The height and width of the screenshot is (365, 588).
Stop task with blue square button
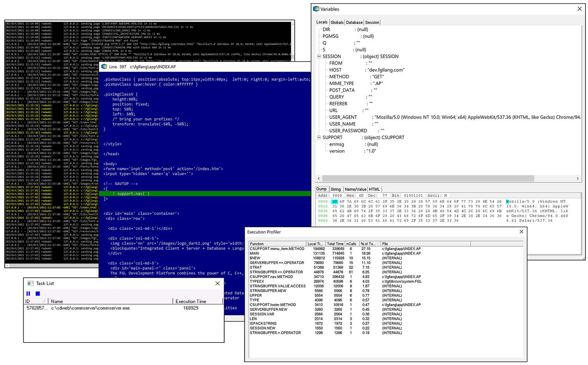pyautogui.click(x=37, y=294)
